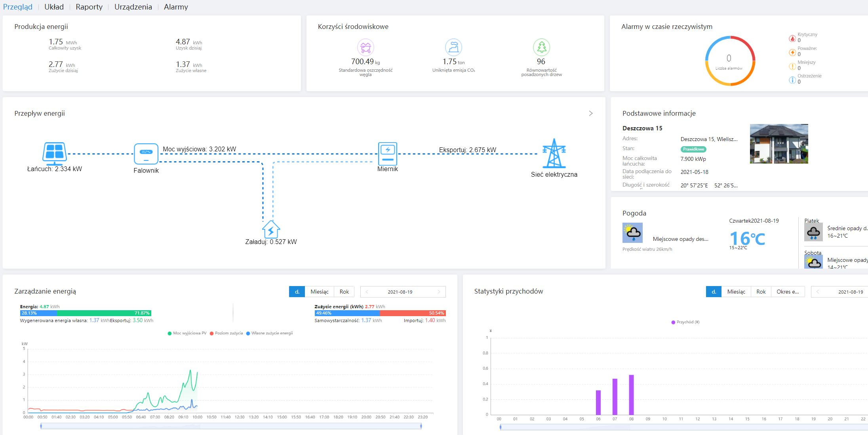Select Rok in income statistics

761,292
